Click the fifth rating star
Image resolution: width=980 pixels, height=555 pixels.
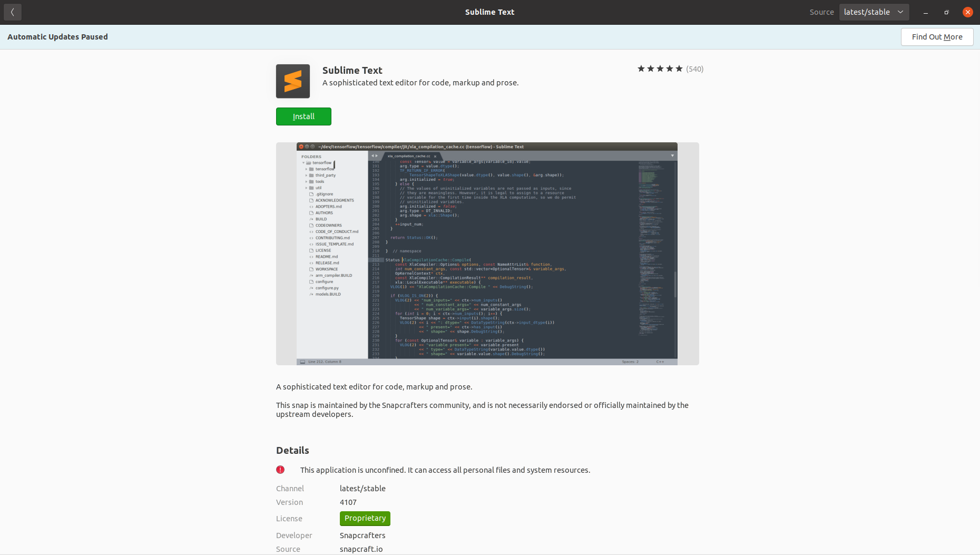point(679,69)
